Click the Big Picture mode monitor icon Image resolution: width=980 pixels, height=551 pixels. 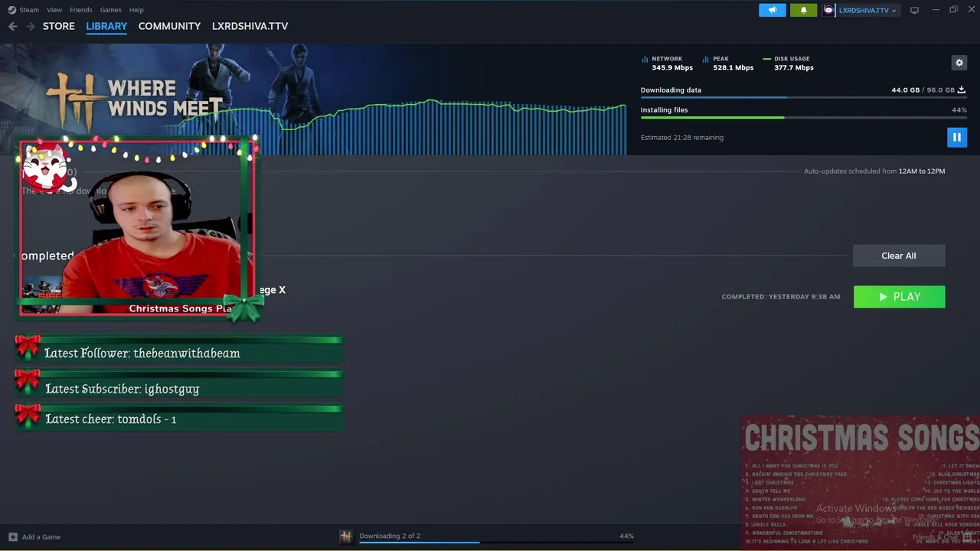tap(914, 10)
